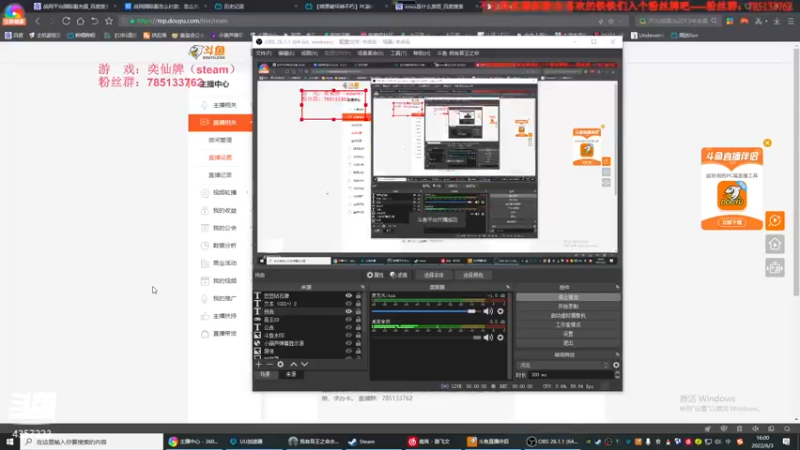Click the house icon on the right floating bar
Image resolution: width=800 pixels, height=450 pixels.
coord(774,244)
